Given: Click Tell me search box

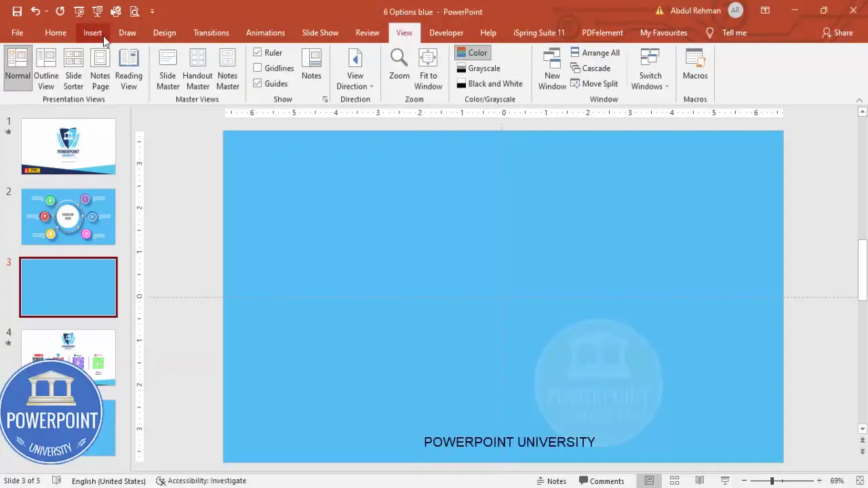Looking at the screenshot, I should click(726, 33).
